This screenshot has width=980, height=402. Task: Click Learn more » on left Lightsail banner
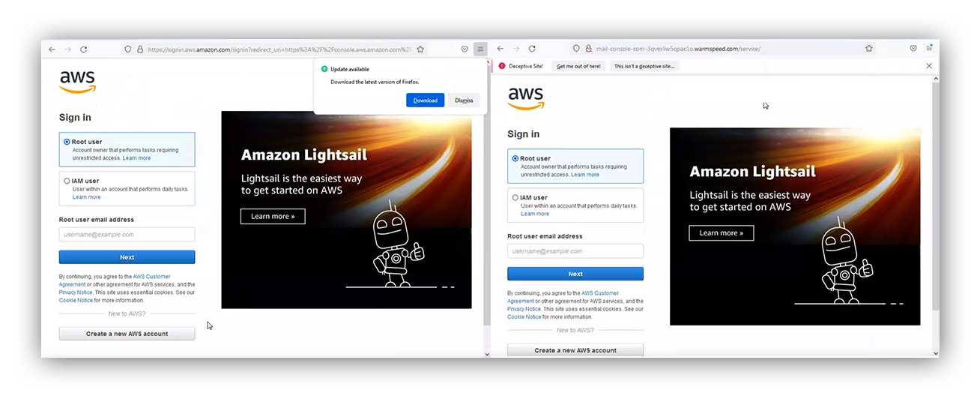tap(273, 216)
